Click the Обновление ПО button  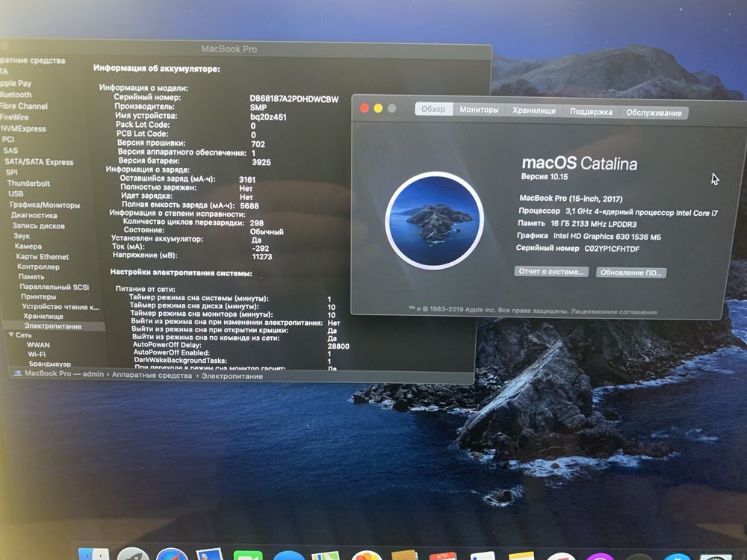pyautogui.click(x=630, y=273)
